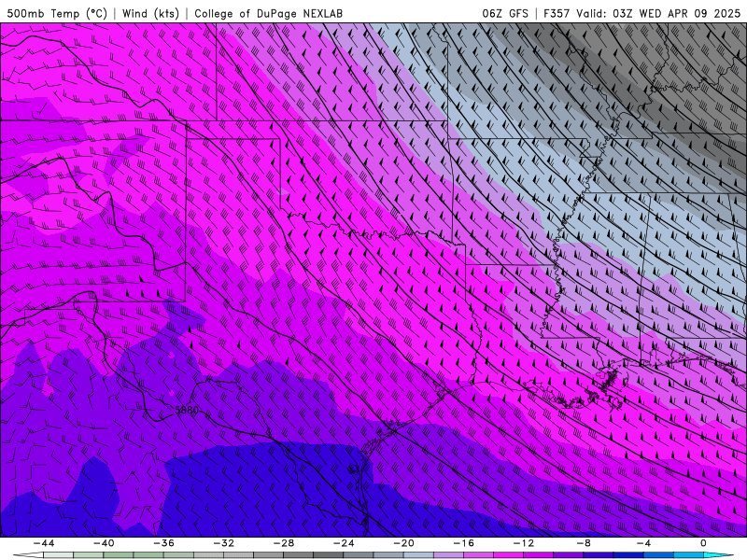Click the 'F357' forecast hour text
747x560 pixels.
pyautogui.click(x=557, y=13)
